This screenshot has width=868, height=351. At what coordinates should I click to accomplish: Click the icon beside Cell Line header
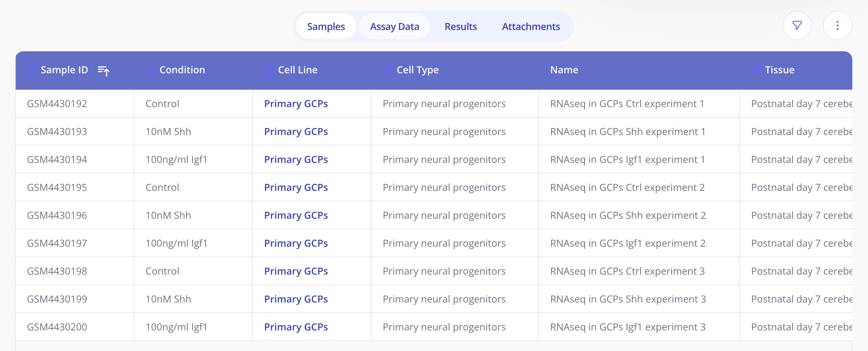point(269,70)
